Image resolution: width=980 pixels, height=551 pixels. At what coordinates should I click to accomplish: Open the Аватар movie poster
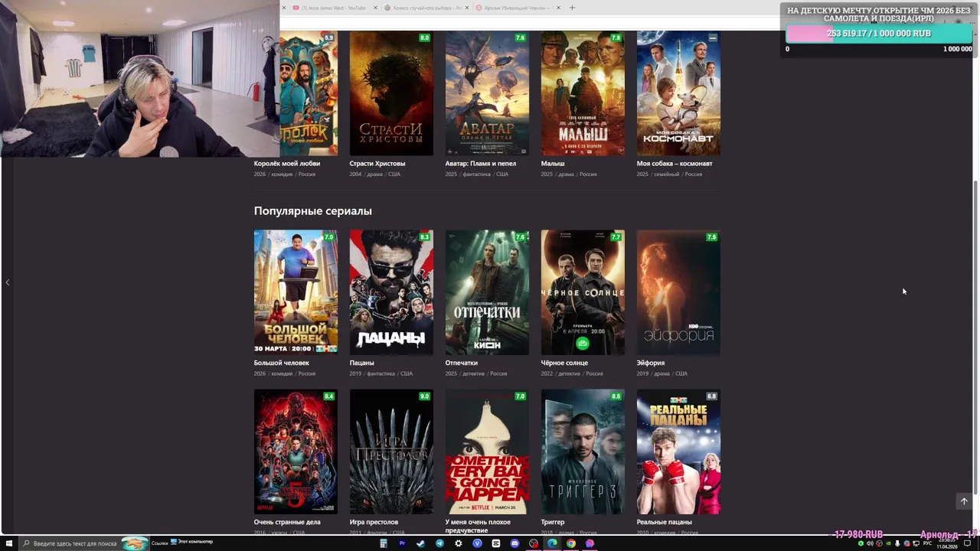click(x=487, y=93)
